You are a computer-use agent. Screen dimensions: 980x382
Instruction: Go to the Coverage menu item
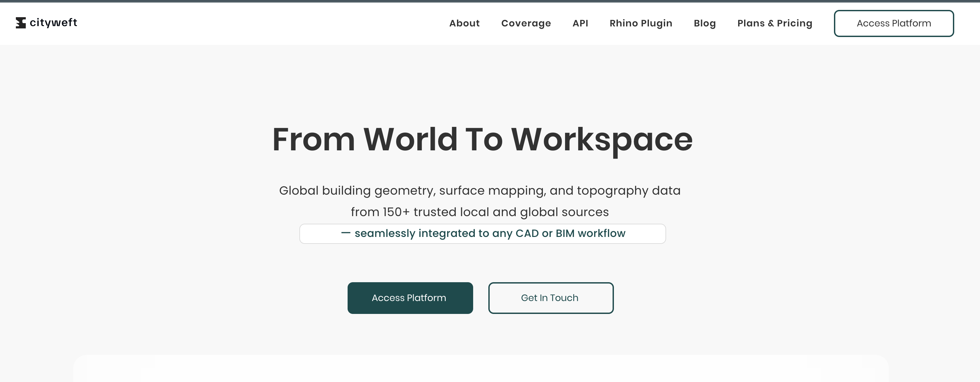click(x=526, y=23)
